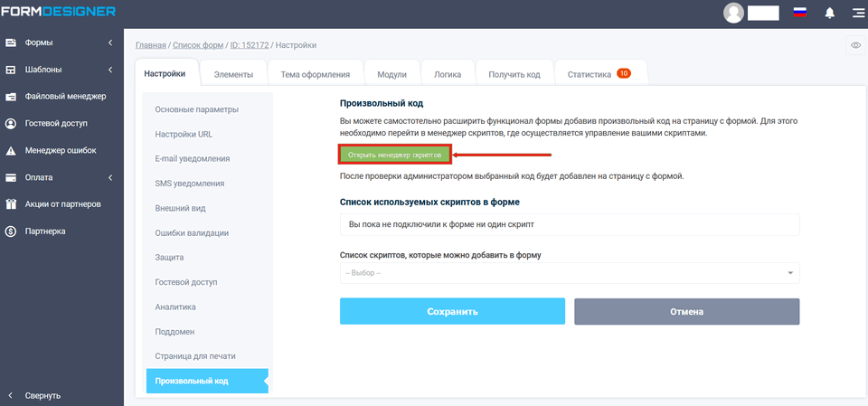Select Основные параметры settings item

pyautogui.click(x=196, y=109)
